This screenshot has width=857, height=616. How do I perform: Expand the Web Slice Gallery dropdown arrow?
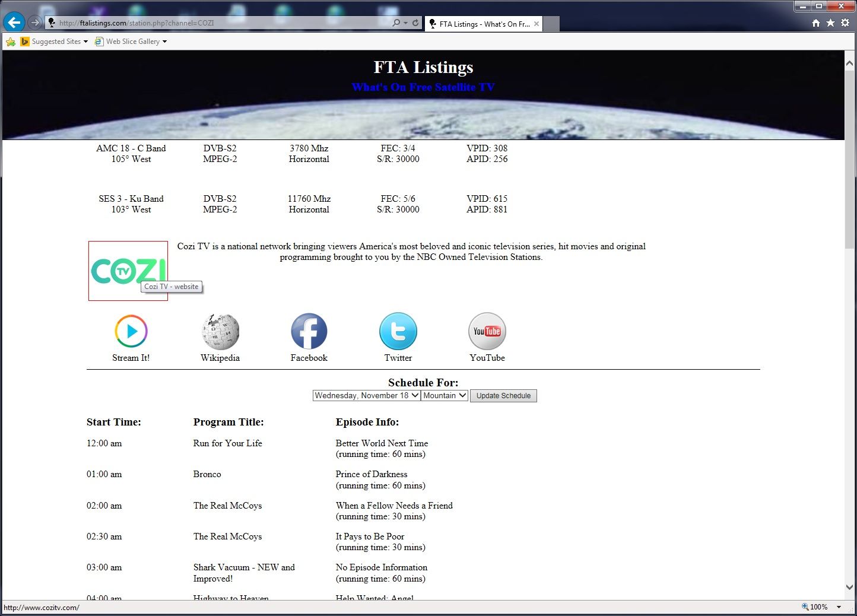coord(164,42)
